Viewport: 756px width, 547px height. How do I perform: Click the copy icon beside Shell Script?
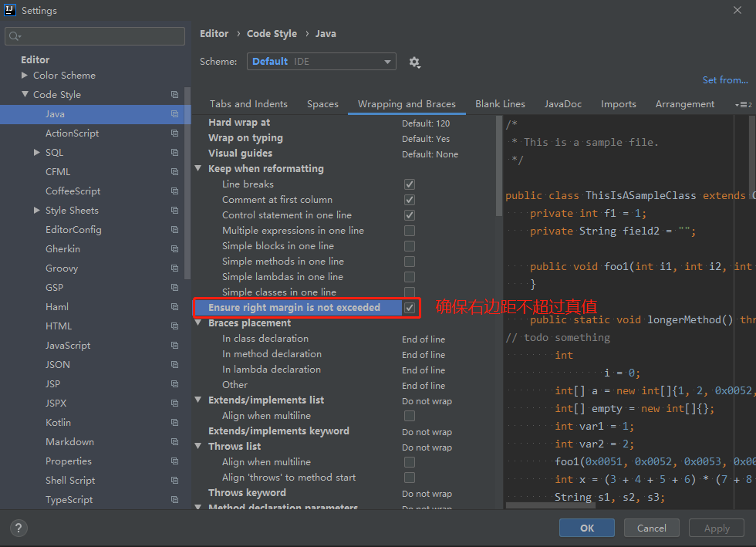[x=174, y=481]
